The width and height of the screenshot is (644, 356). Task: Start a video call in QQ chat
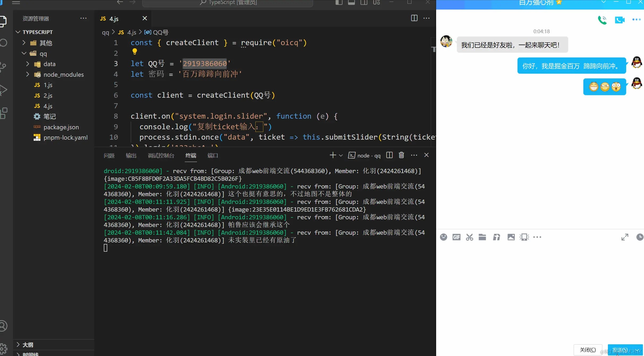[x=620, y=20]
